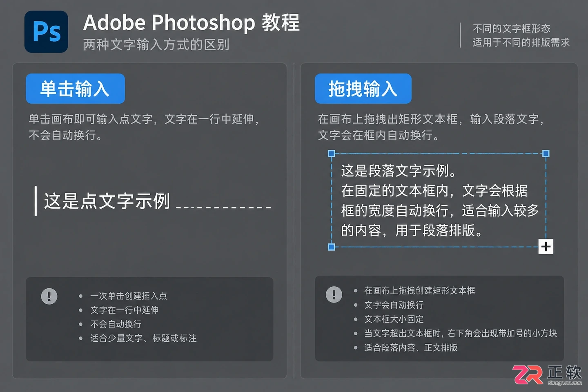
Task: Click the line 框的宽度自动换行，适合输入较多
Action: click(440, 211)
